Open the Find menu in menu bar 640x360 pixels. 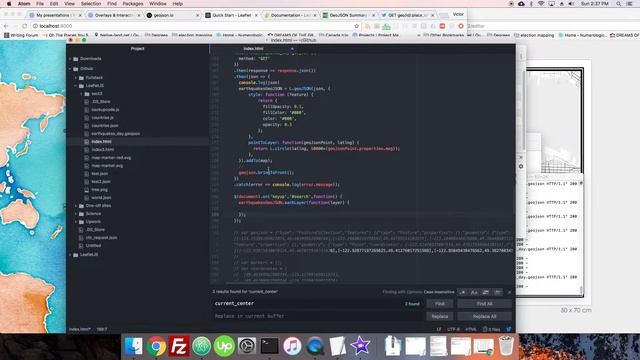pyautogui.click(x=112, y=4)
